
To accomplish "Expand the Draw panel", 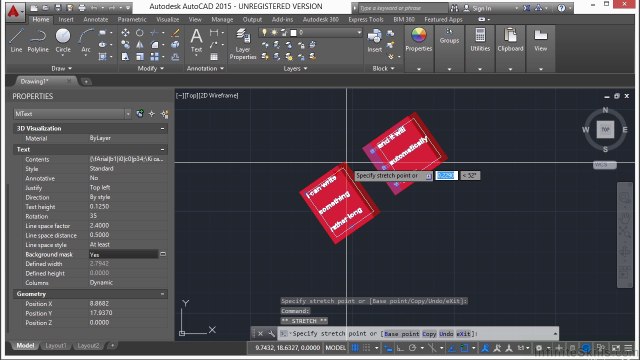I will (61, 69).
